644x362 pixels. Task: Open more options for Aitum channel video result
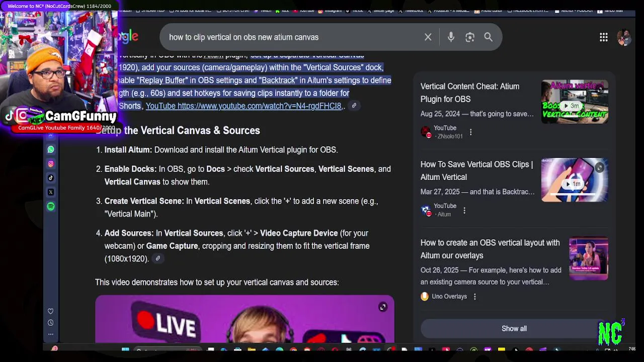tap(464, 210)
